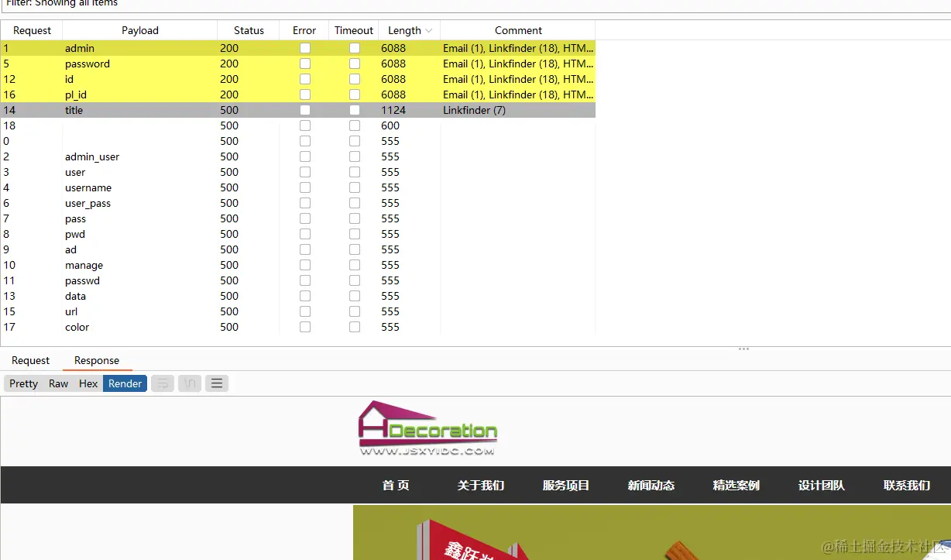The image size is (951, 560).
Task: Click the 首页 navigation link in rendered page
Action: 395,485
